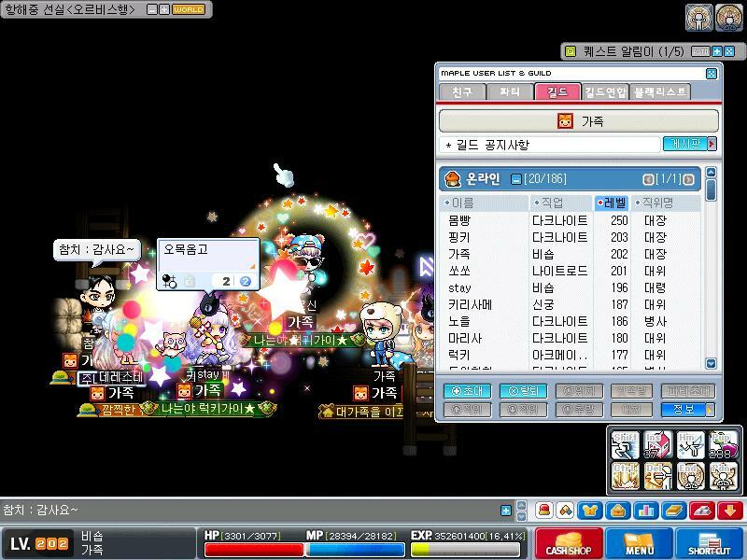Image resolution: width=747 pixels, height=560 pixels.
Task: Toggle the AUTO quest notifier button
Action: point(700,51)
